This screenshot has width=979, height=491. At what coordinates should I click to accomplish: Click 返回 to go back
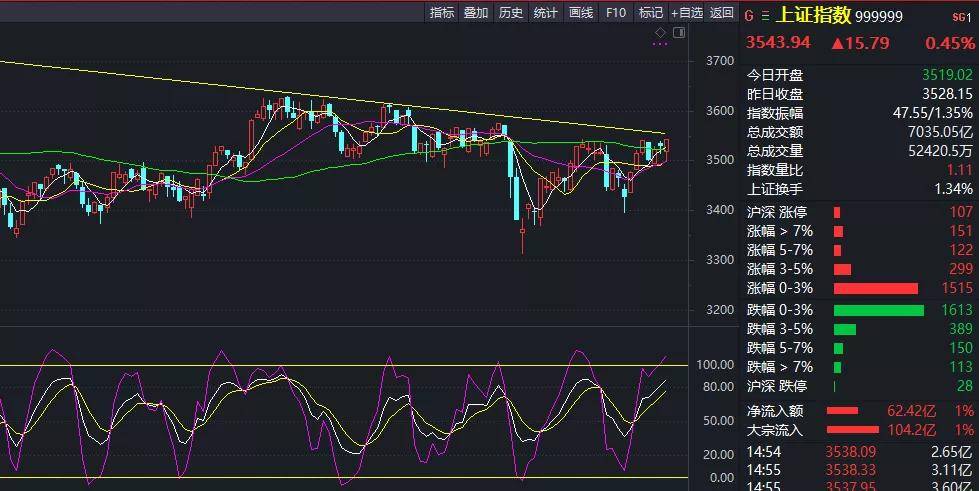(722, 13)
